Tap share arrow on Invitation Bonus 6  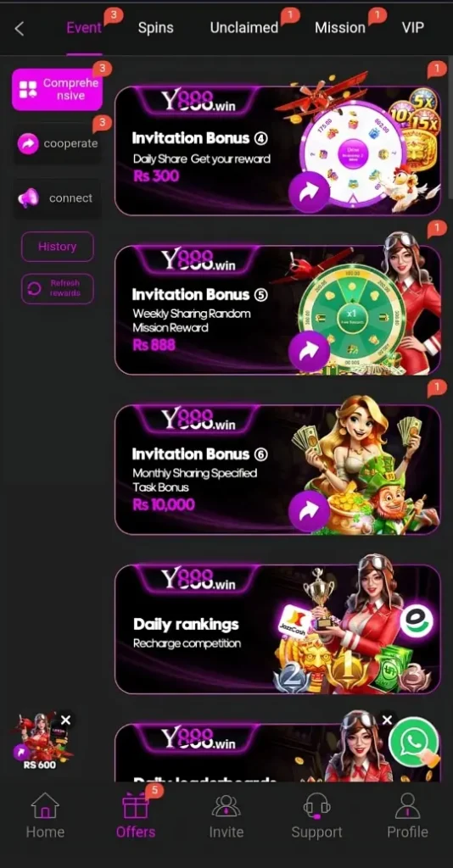click(309, 511)
